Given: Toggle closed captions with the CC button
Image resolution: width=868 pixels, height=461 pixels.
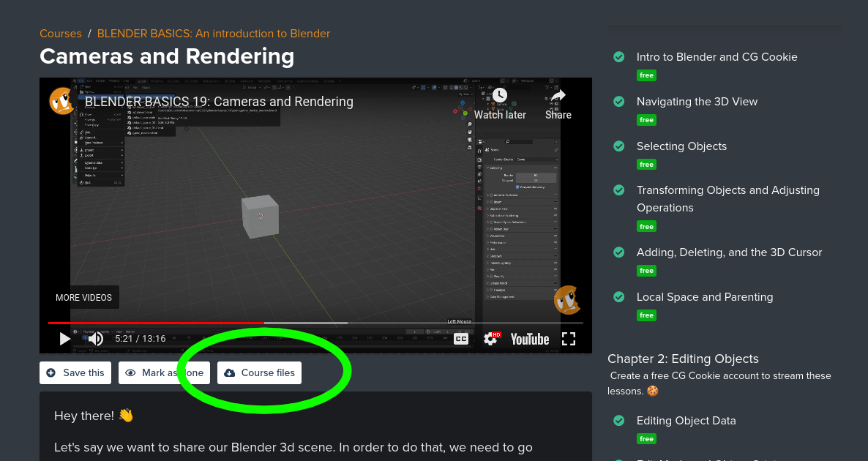Looking at the screenshot, I should point(461,339).
